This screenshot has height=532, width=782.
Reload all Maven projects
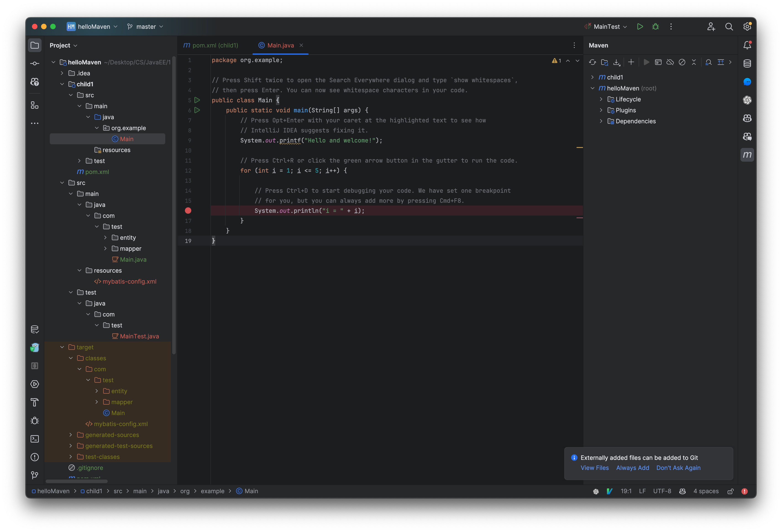pyautogui.click(x=593, y=62)
